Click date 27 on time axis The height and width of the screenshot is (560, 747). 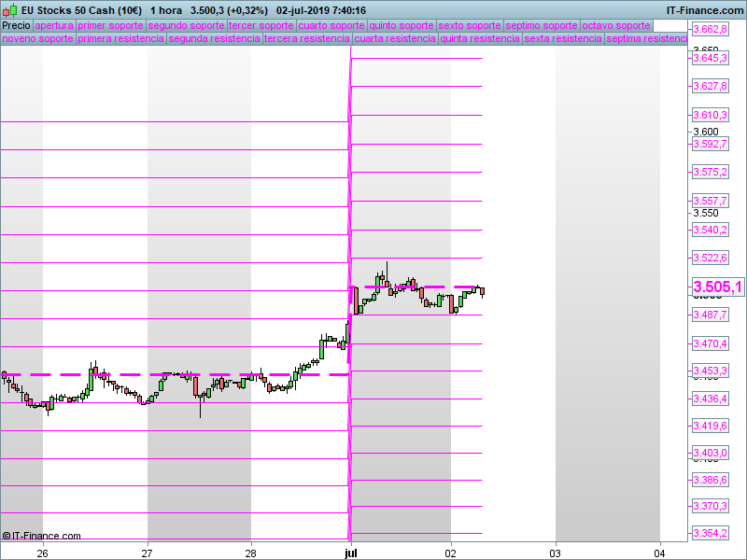[x=148, y=553]
